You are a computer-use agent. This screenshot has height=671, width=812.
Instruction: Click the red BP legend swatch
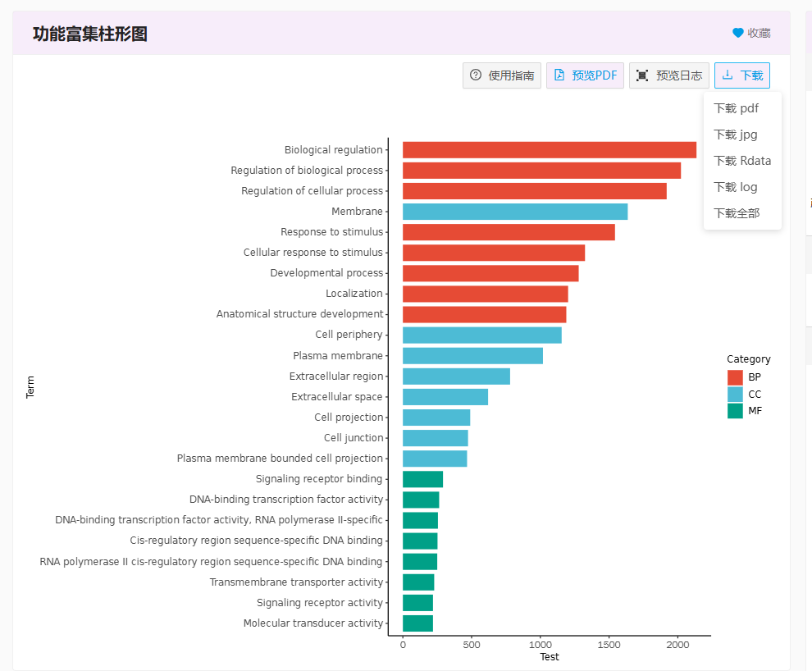coord(735,377)
